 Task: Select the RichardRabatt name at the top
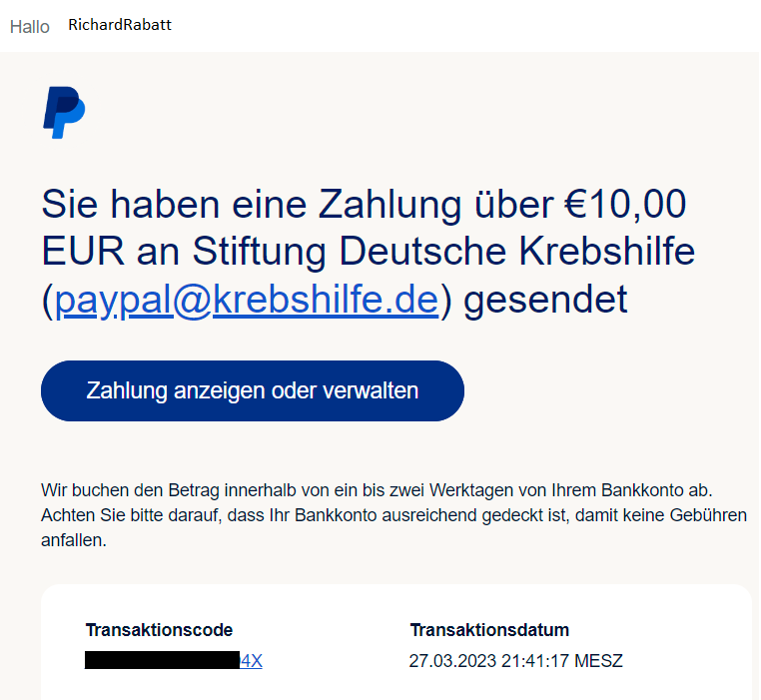(120, 25)
